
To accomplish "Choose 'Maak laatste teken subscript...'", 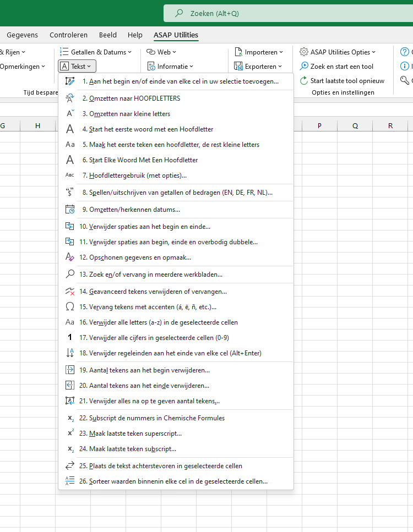I will click(176, 448).
